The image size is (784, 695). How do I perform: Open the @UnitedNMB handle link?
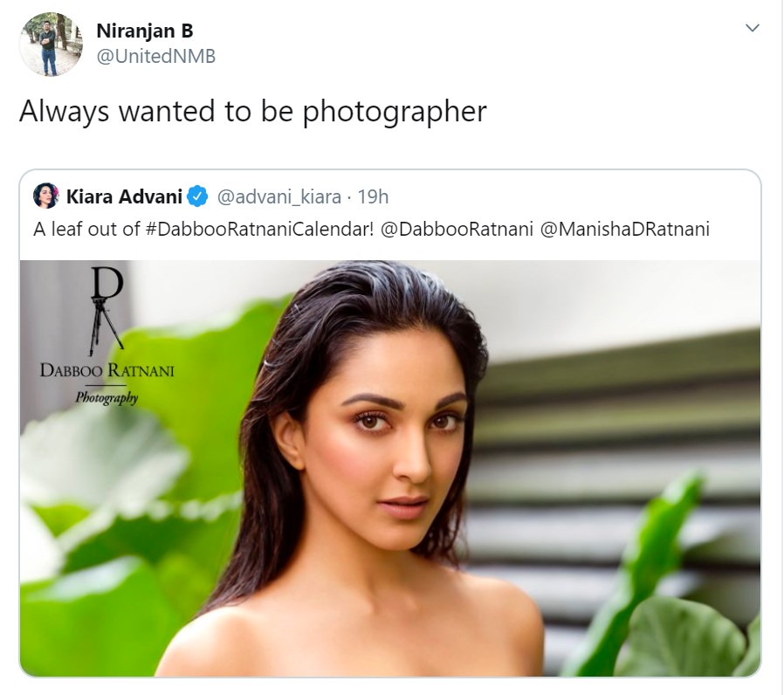(x=155, y=57)
